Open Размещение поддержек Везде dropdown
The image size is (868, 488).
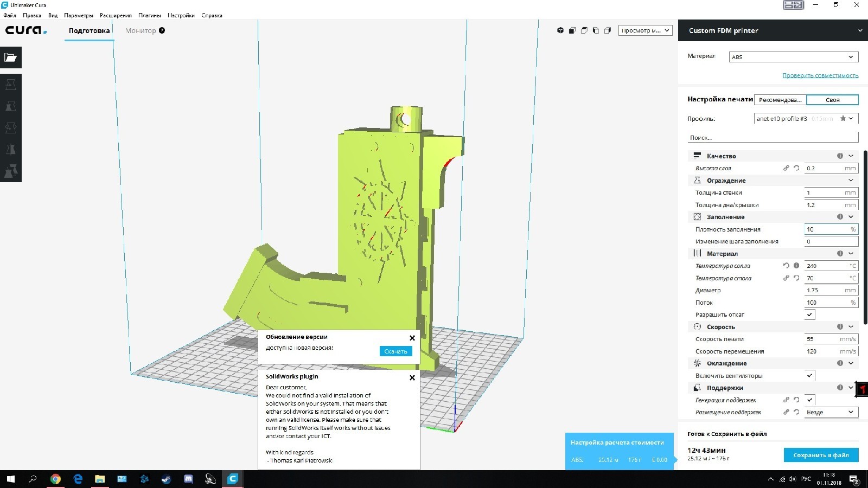831,412
